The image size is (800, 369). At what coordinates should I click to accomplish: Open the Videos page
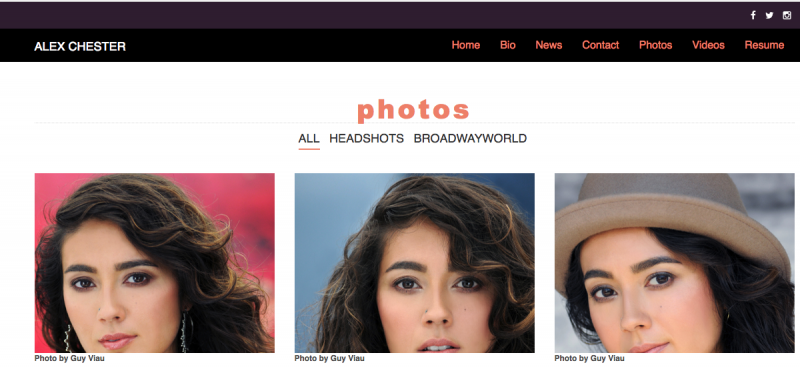click(708, 45)
